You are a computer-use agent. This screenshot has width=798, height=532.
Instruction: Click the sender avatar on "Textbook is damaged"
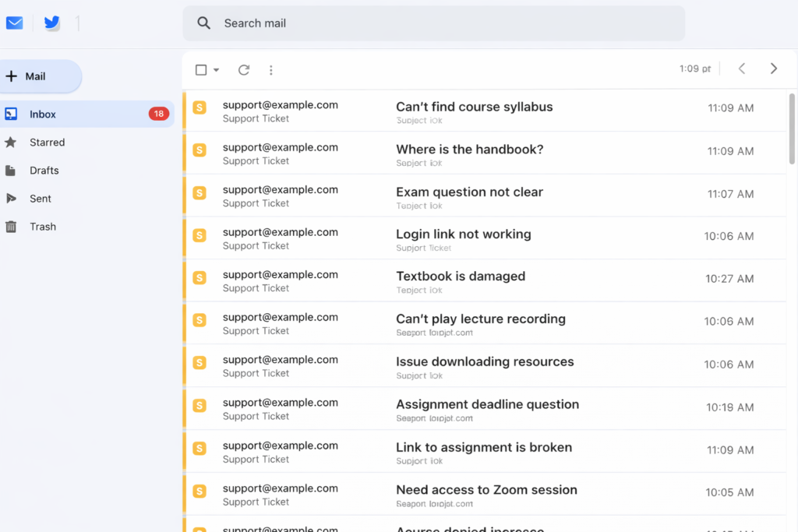click(x=199, y=277)
